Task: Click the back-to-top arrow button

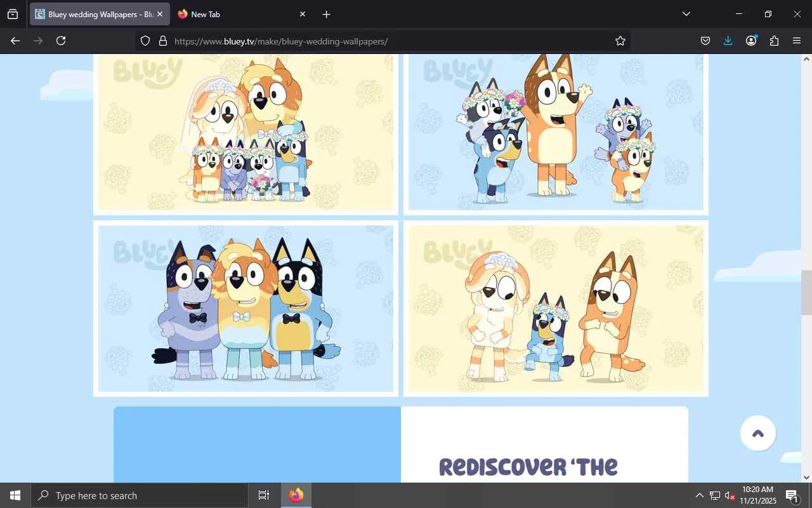Action: pyautogui.click(x=758, y=433)
